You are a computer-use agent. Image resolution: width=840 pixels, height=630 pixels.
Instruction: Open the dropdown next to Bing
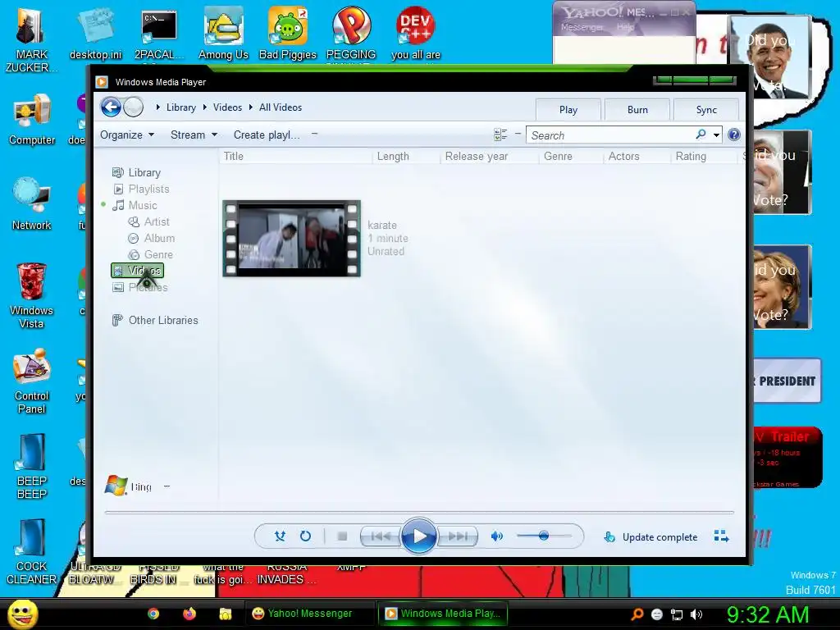[x=167, y=486]
